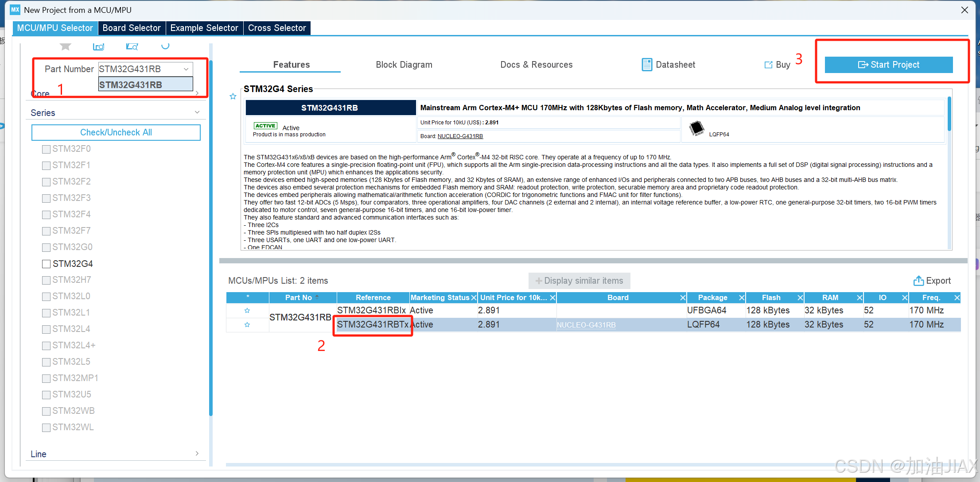Select STM32G431RB from suggestion list
This screenshot has height=482, width=980.
pyautogui.click(x=146, y=85)
